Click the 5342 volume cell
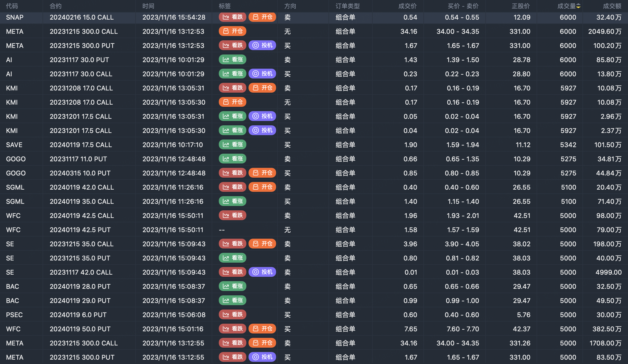Viewport: 628px width, 364px height. tap(568, 145)
